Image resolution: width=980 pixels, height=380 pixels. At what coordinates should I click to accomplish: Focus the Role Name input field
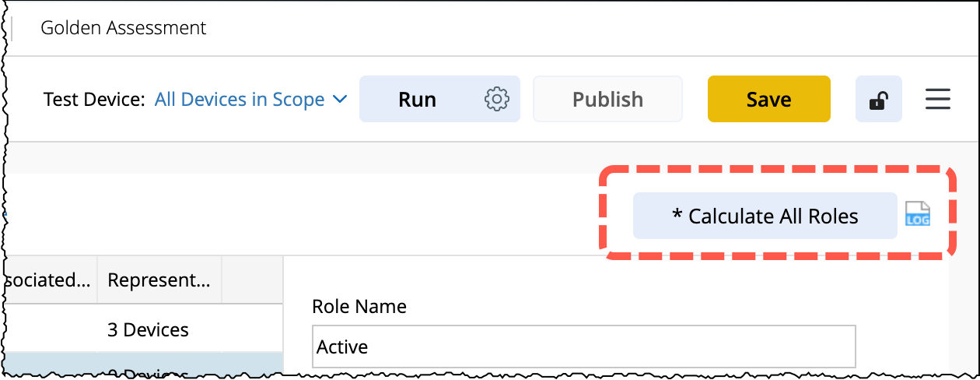[583, 347]
